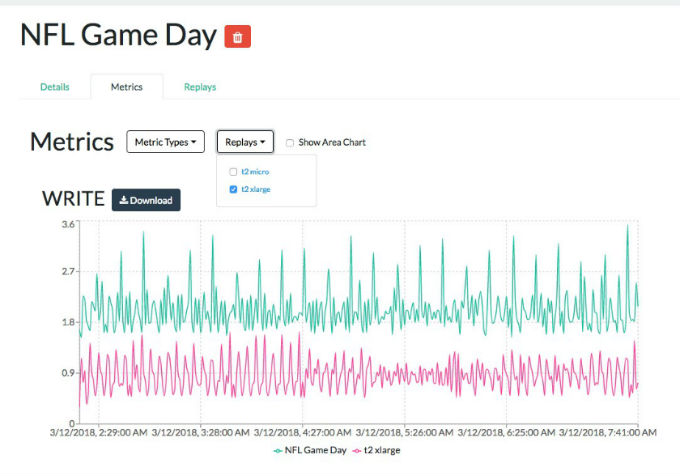Uncheck the t2 xlarge replay checkbox
This screenshot has height=476, width=680.
point(233,189)
